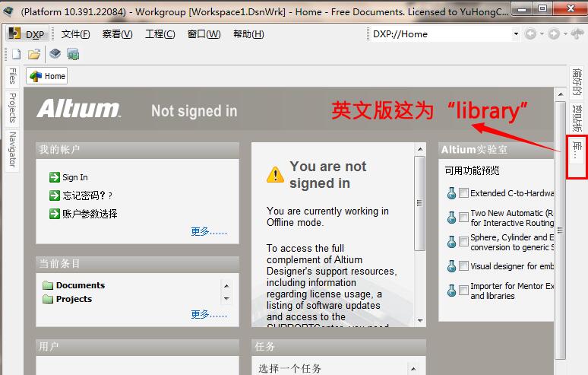Screen dimensions: 588x375
Task: Click the Documents folder icon
Action: click(48, 285)
